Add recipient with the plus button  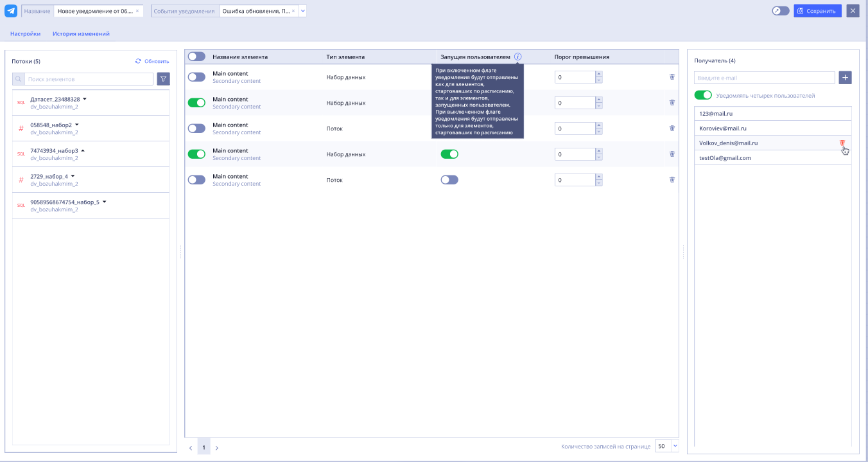pyautogui.click(x=846, y=78)
